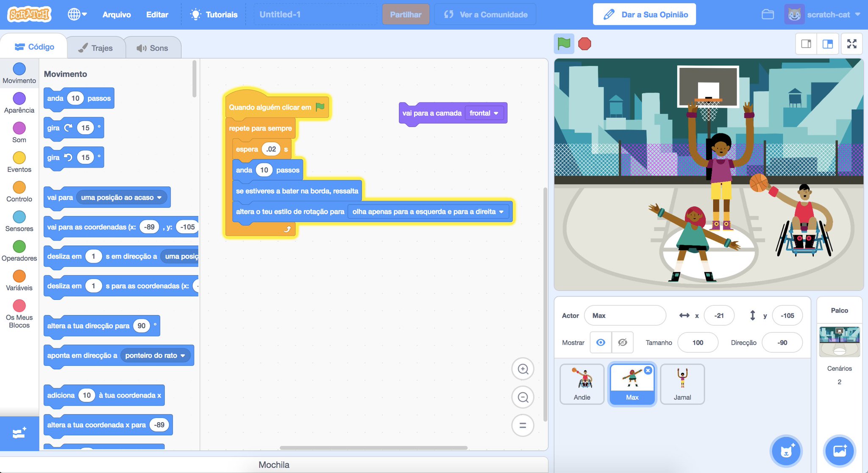Select the Jamal sprite thumbnail
The width and height of the screenshot is (868, 473).
point(682,384)
